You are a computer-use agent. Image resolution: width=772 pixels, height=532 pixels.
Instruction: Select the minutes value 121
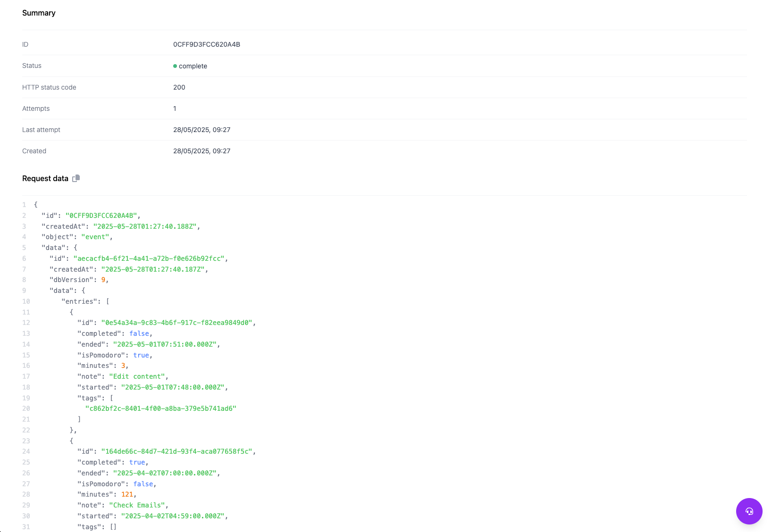[x=127, y=494]
